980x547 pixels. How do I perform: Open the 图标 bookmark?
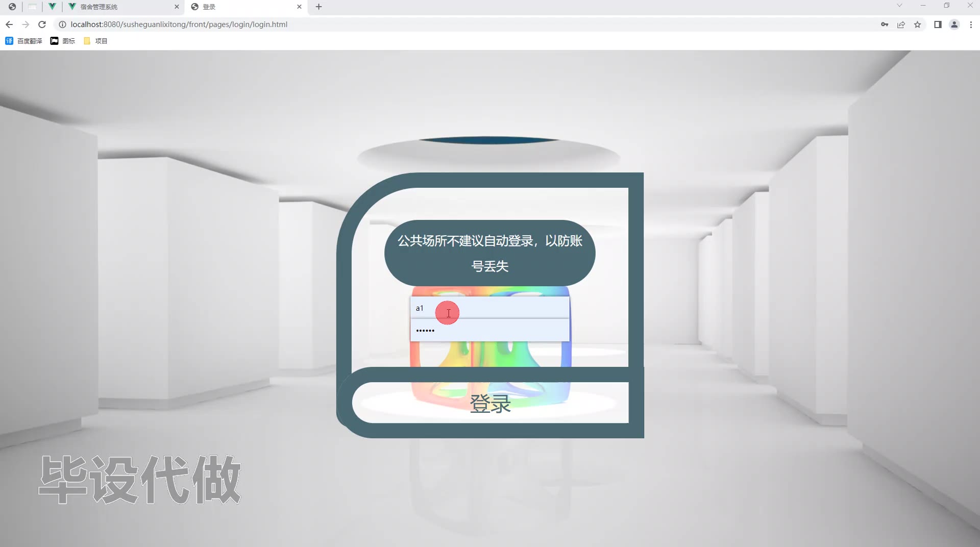[x=62, y=41]
